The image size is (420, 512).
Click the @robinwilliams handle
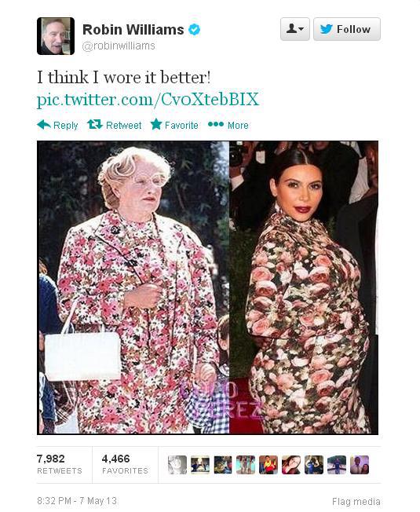coord(119,46)
